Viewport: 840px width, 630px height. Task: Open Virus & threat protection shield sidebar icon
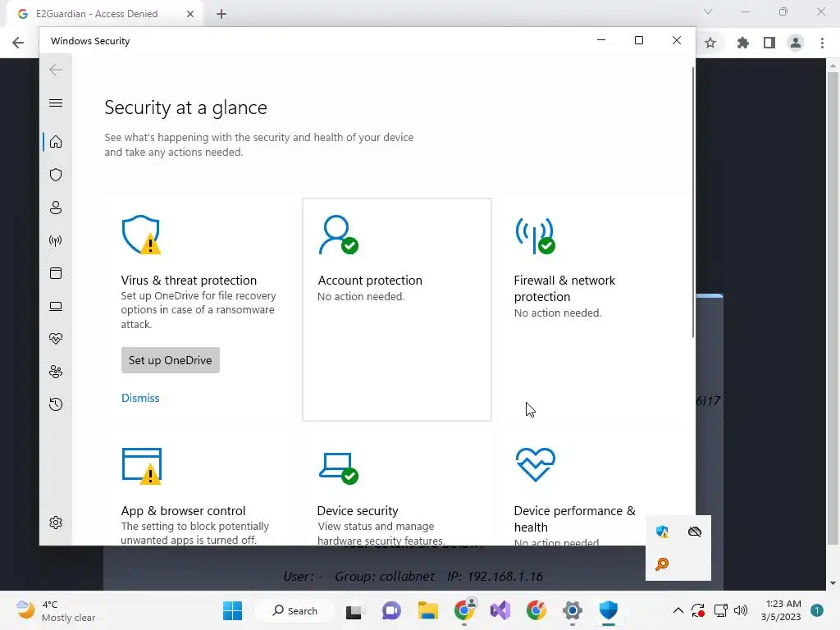click(56, 175)
